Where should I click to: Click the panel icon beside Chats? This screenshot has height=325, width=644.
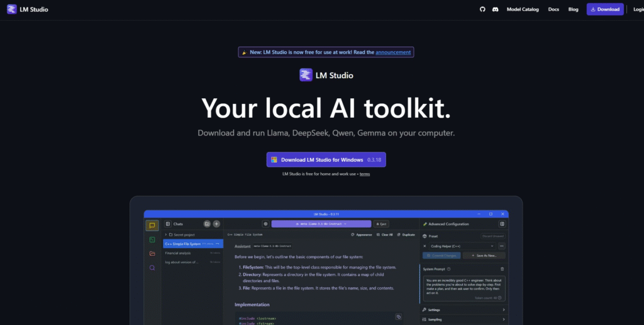[x=167, y=224]
